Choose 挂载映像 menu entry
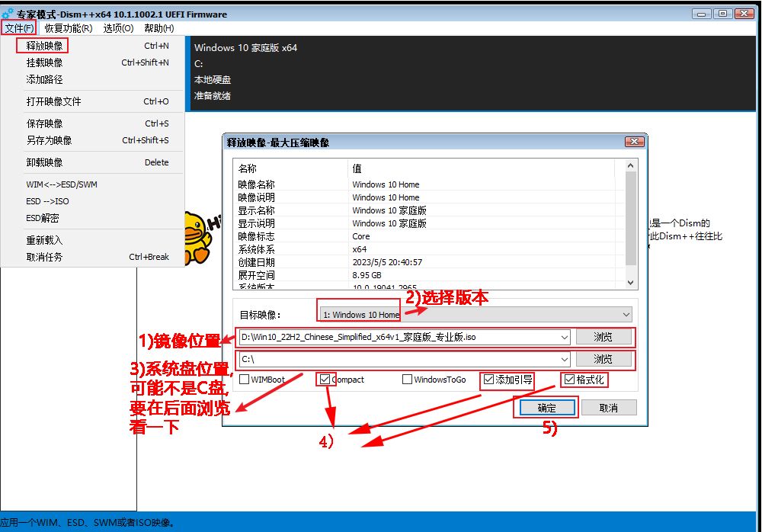Image resolution: width=762 pixels, height=532 pixels. pos(44,62)
